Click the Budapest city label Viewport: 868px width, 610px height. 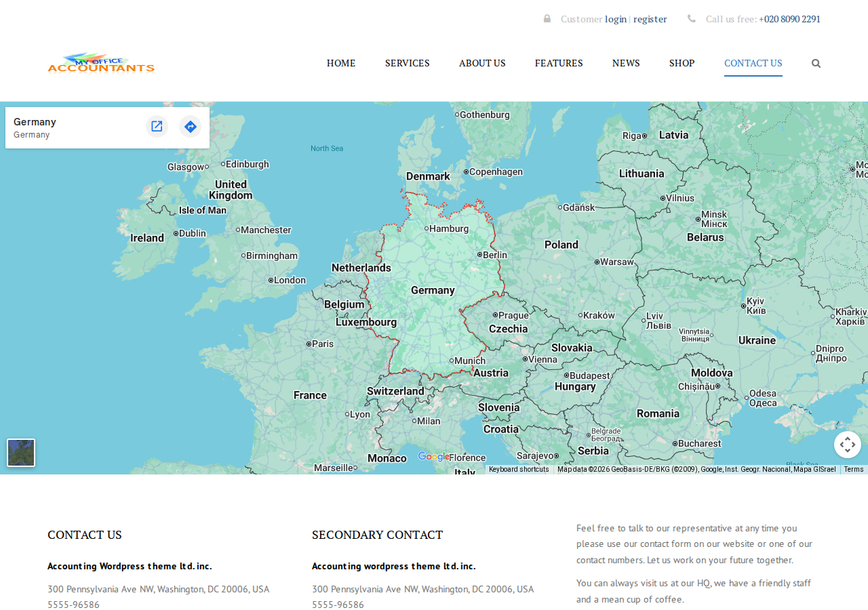pos(590,375)
